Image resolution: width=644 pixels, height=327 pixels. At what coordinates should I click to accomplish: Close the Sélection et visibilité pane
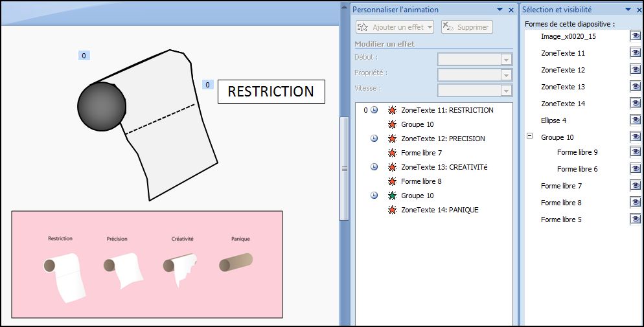tap(639, 10)
